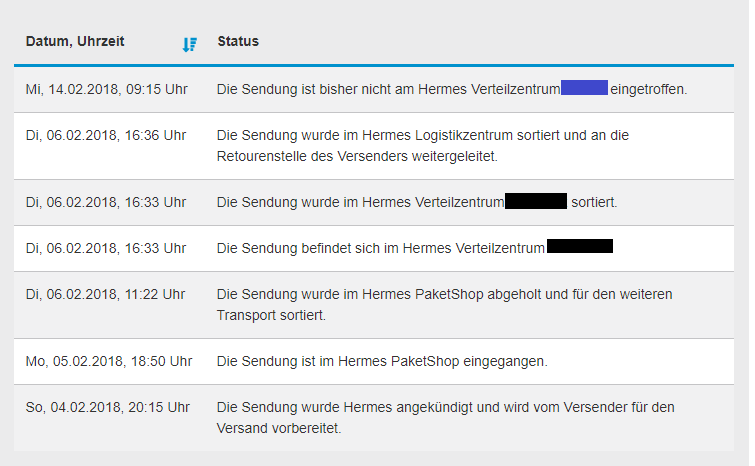Select the Di, 06.02.2018, 16:36 Uhr date
Screen dimensions: 755x466
coord(105,135)
